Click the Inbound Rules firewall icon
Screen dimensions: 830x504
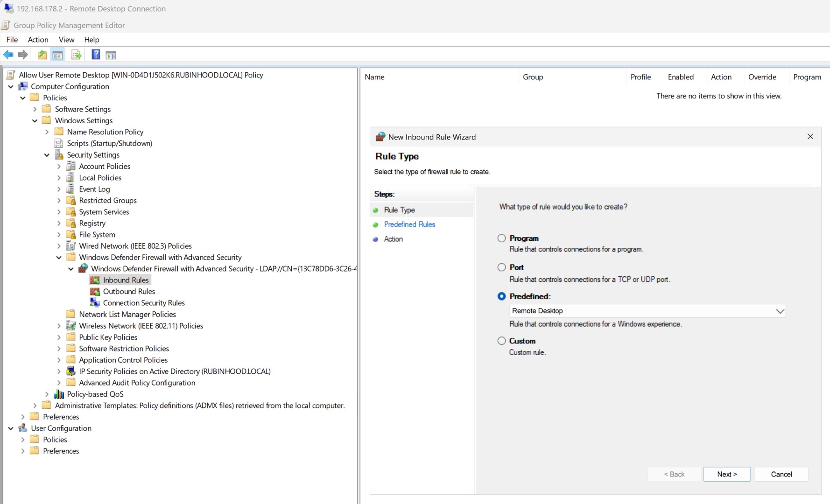point(95,280)
